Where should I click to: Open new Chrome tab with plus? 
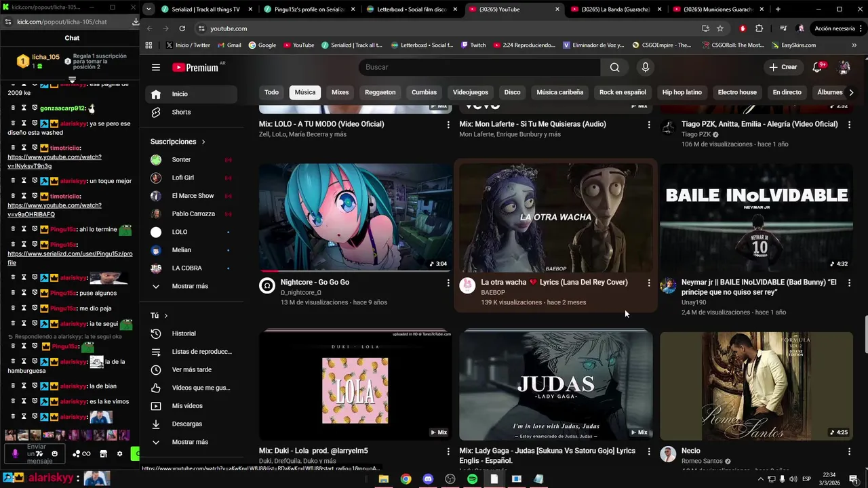(778, 9)
